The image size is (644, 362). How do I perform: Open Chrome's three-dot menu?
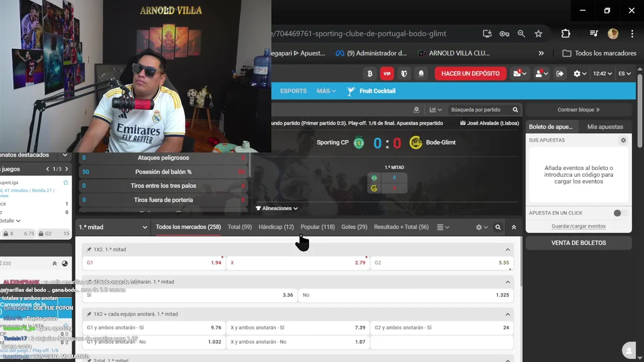(x=632, y=34)
